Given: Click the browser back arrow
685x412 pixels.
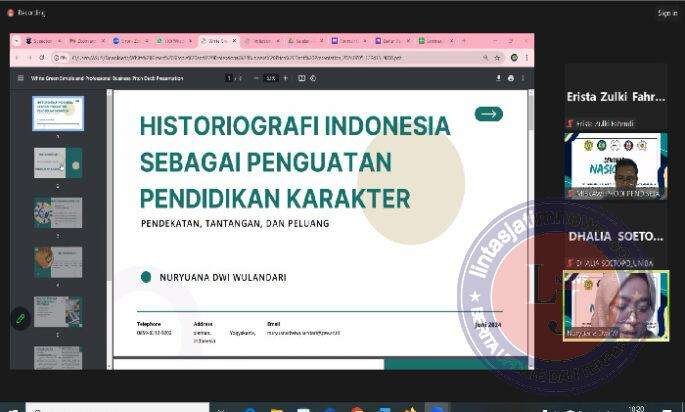Looking at the screenshot, I should tap(18, 58).
